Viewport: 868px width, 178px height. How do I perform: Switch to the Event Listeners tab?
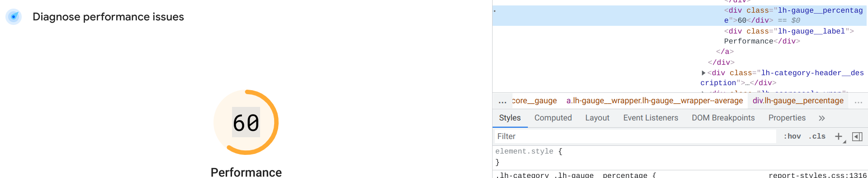coord(650,118)
